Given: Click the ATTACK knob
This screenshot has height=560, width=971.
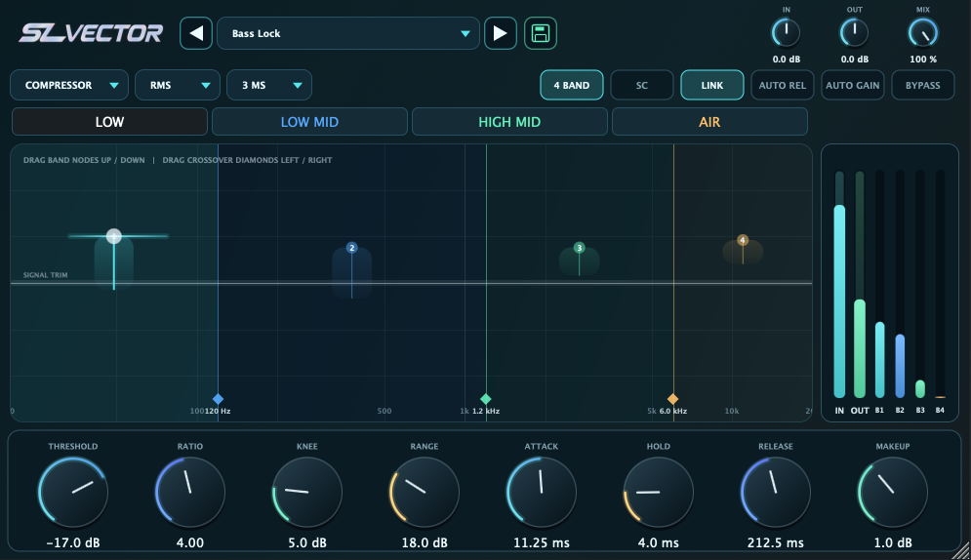Looking at the screenshot, I should [542, 493].
